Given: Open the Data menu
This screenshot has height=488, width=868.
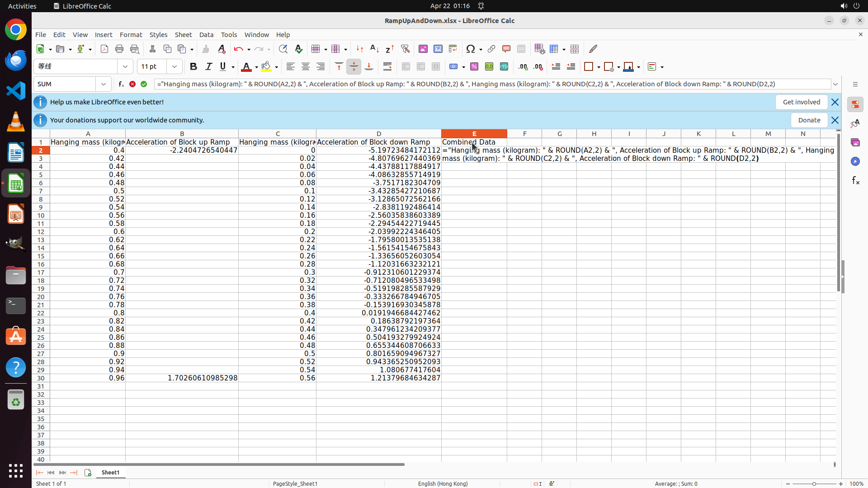Looking at the screenshot, I should (206, 35).
